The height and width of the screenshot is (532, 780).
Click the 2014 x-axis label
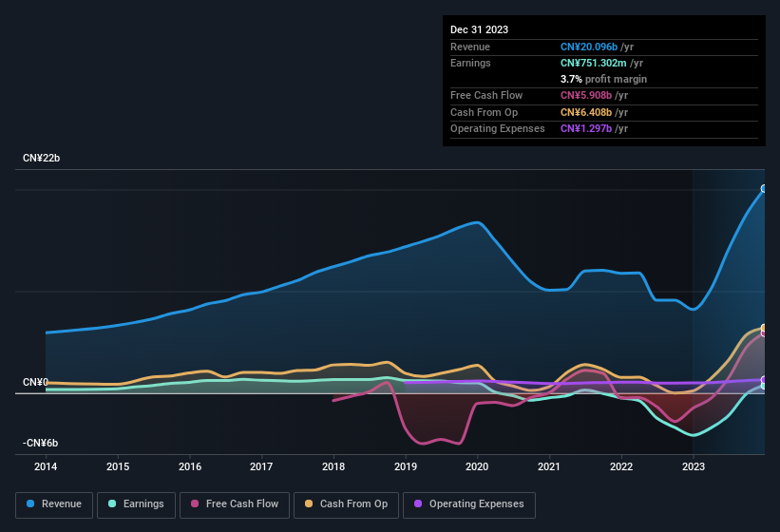(x=46, y=466)
